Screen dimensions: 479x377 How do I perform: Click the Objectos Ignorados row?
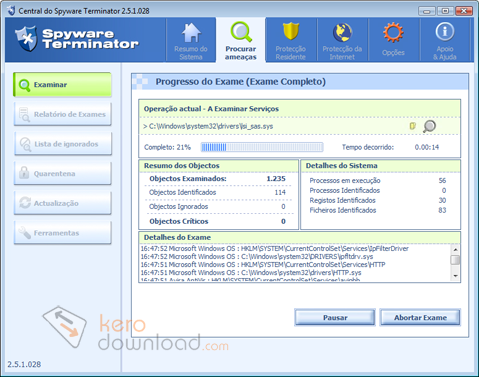217,207
